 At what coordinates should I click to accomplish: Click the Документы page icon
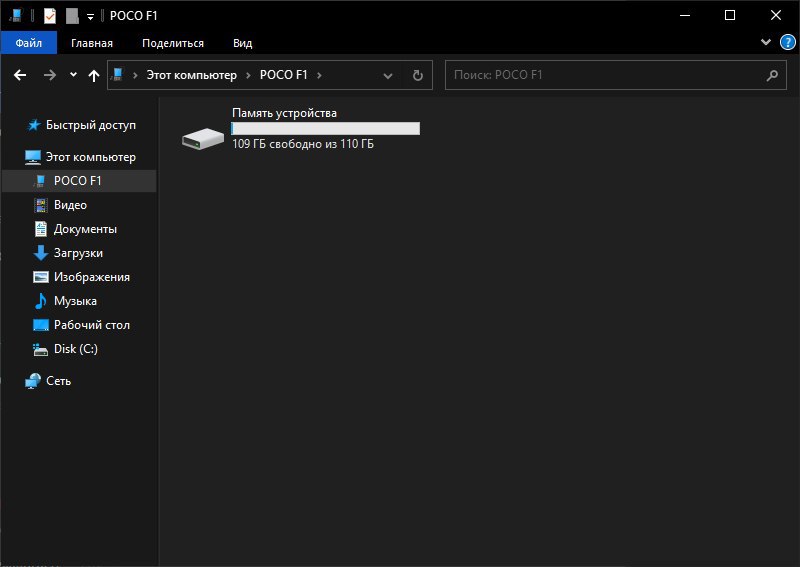click(x=40, y=229)
